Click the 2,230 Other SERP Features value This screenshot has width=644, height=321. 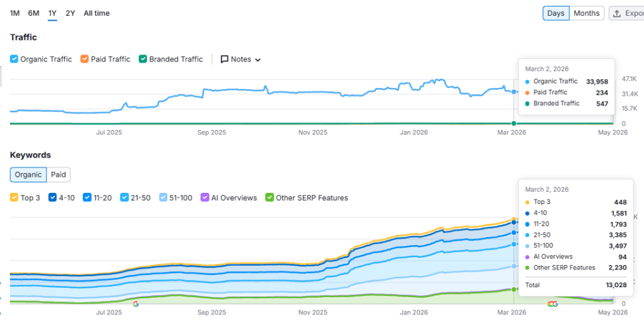point(618,267)
